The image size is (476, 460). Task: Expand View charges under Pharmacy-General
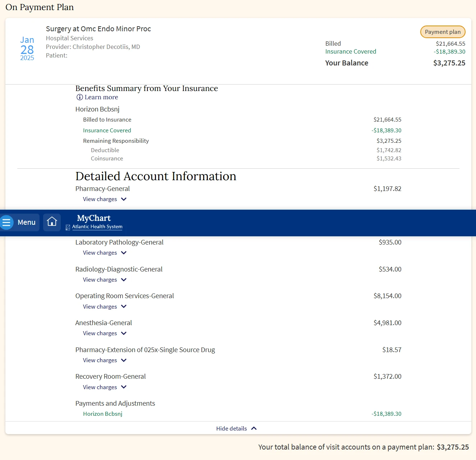[x=105, y=199]
